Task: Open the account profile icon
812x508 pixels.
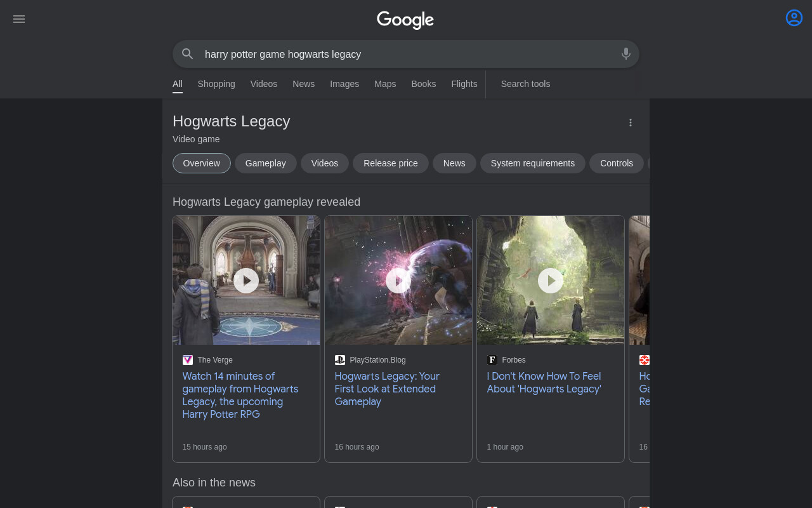Action: coord(794,18)
